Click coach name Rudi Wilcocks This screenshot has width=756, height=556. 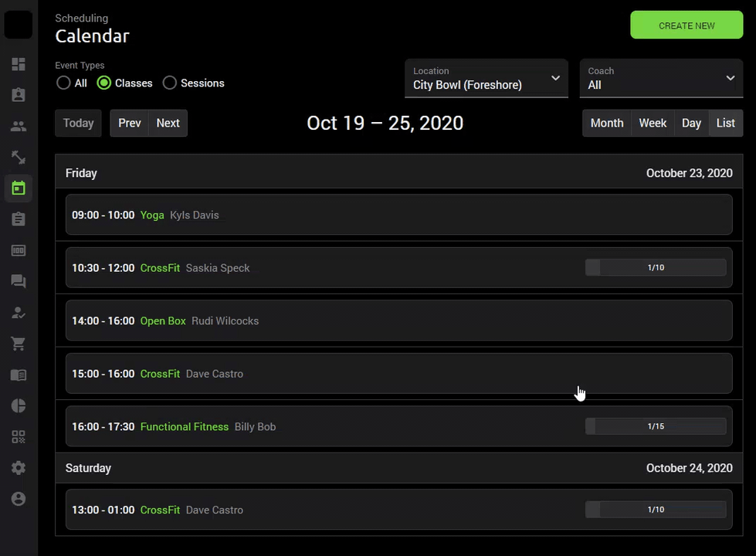point(225,321)
